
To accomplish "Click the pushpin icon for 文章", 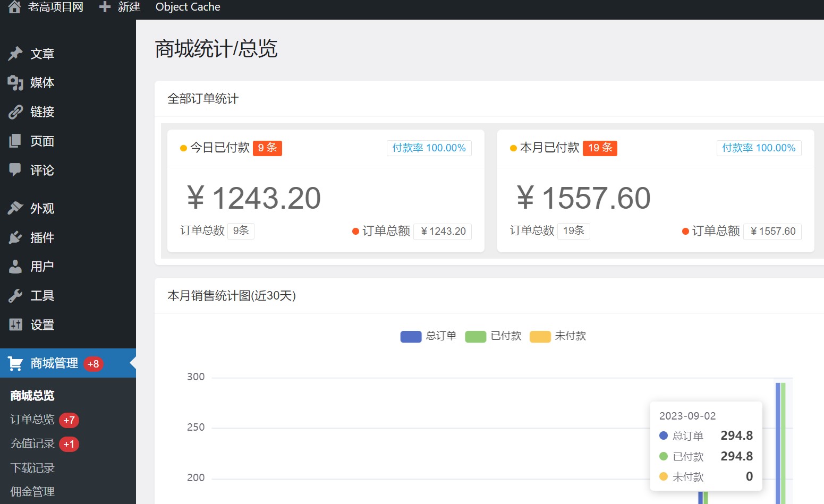I will click(15, 54).
